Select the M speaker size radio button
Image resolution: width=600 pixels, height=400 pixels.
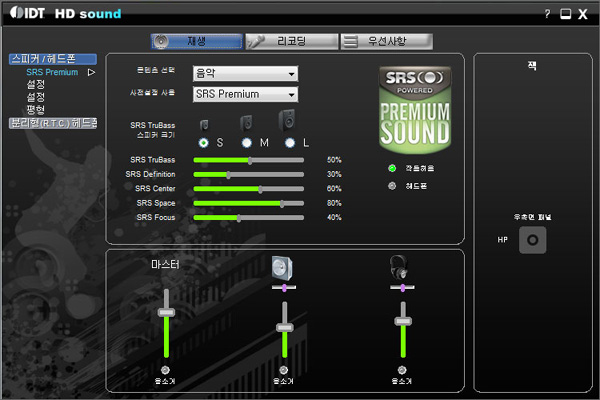[246, 143]
